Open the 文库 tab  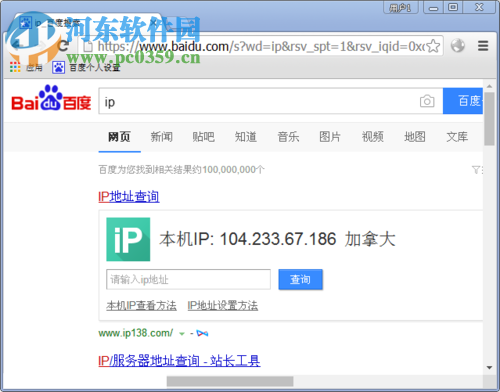pyautogui.click(x=457, y=137)
